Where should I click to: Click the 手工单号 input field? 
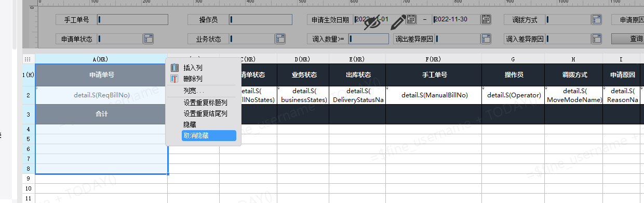pos(132,20)
